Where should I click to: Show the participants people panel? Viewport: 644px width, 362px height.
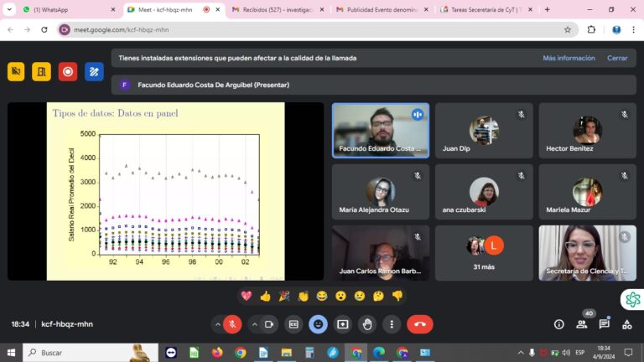pyautogui.click(x=582, y=324)
